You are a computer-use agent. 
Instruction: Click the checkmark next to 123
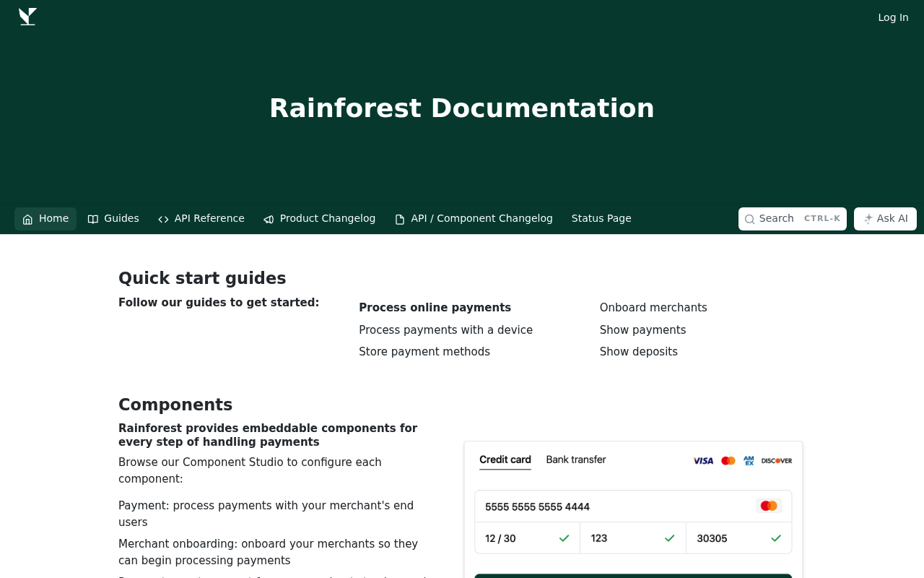[670, 538]
